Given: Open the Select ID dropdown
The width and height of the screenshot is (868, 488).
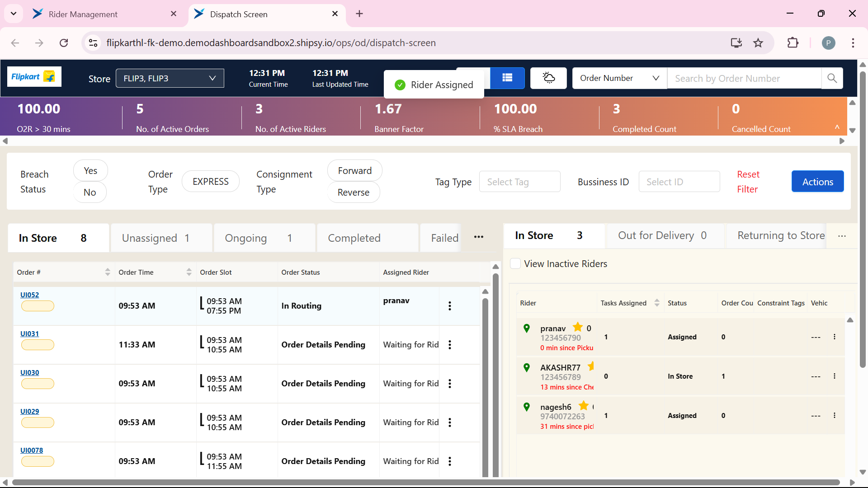Looking at the screenshot, I should coord(679,182).
